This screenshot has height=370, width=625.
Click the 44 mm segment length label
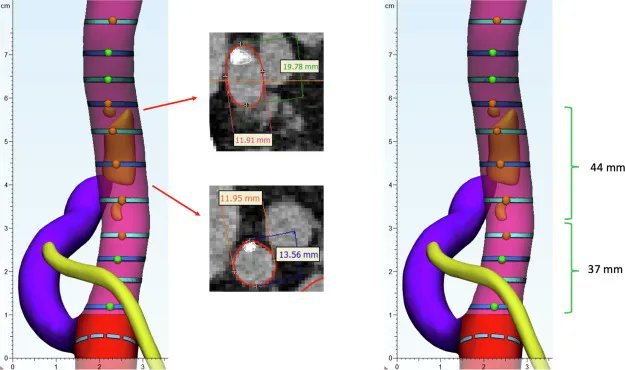[x=607, y=167]
